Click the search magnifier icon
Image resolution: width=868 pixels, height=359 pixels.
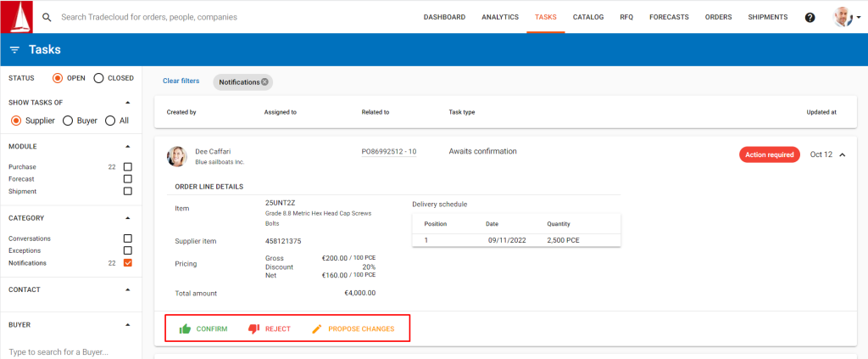[x=47, y=17]
